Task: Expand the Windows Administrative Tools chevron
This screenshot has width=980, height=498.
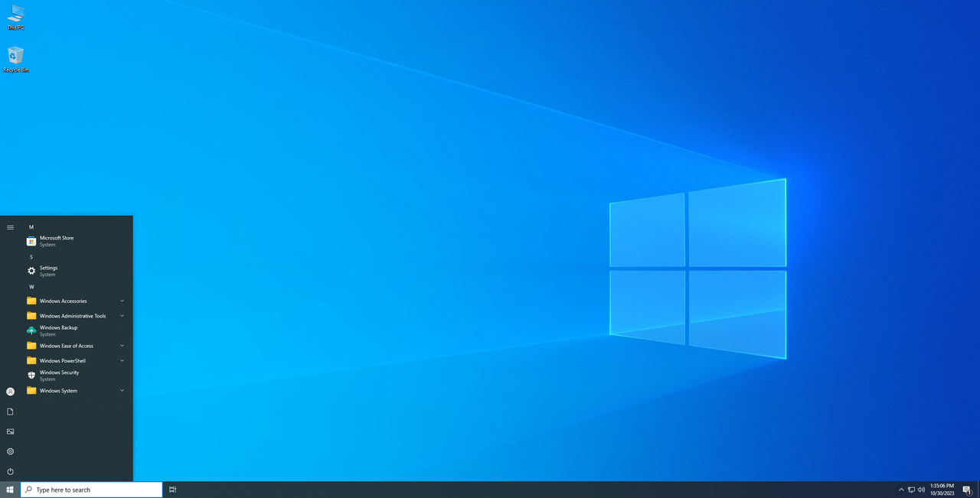Action: (122, 315)
